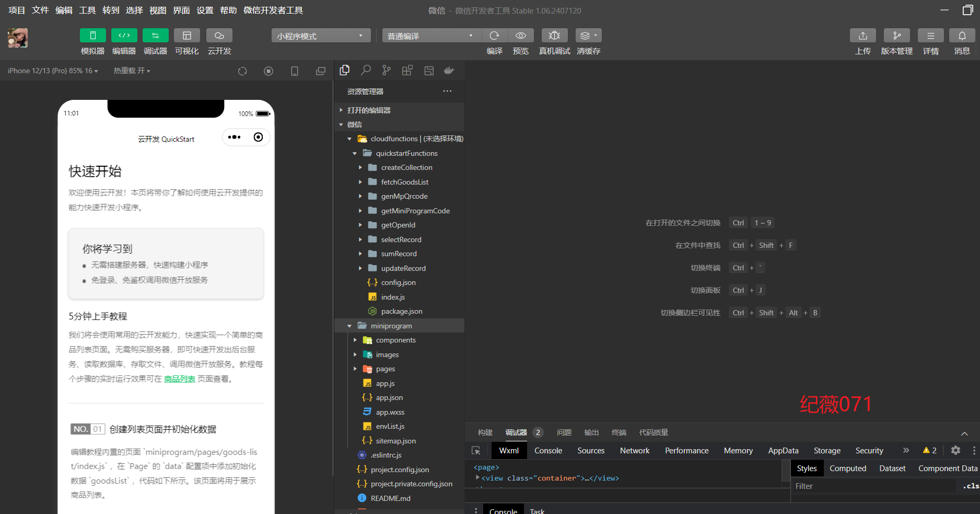Click the styles Filter input field
The width and height of the screenshot is (980, 514).
pyautogui.click(x=873, y=486)
